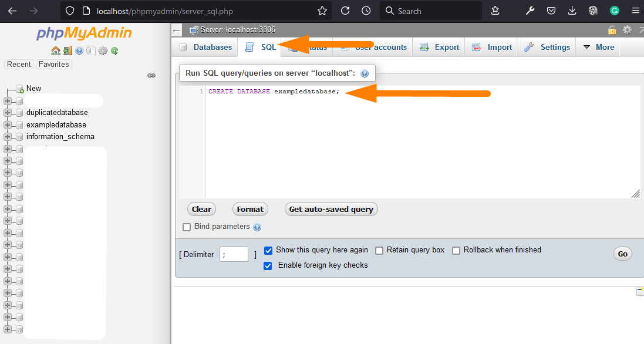The height and width of the screenshot is (344, 644).
Task: Click the link with main panel chain icon
Action: point(151,76)
